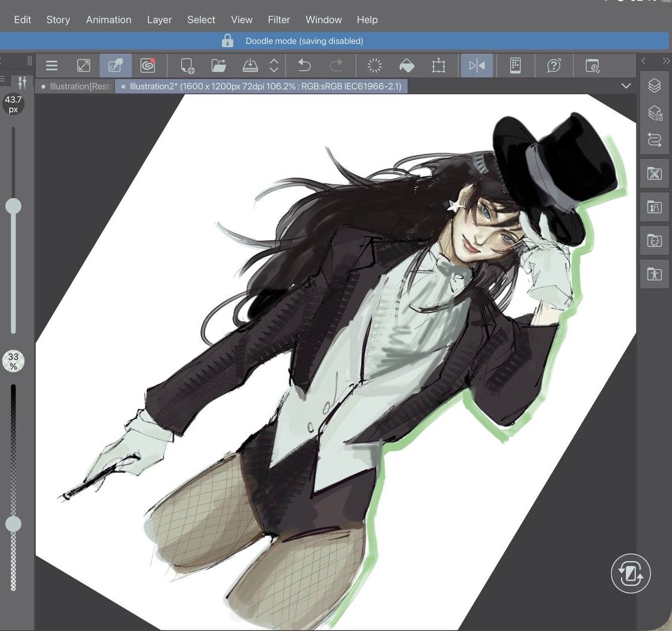Open the Edit menu

pyautogui.click(x=22, y=20)
